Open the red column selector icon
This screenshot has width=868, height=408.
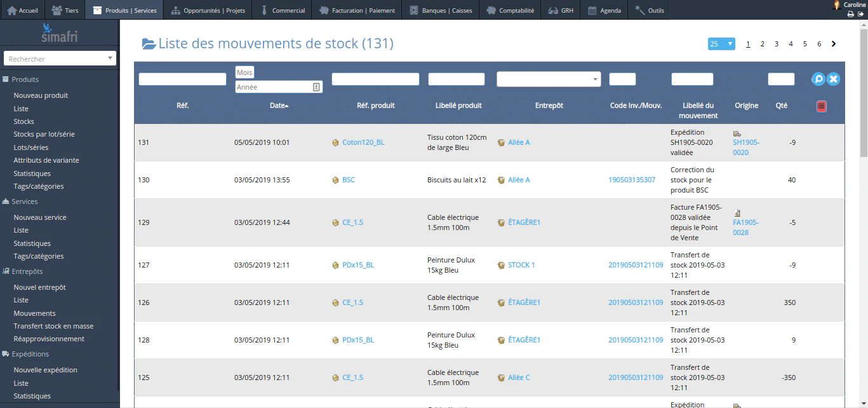(821, 106)
